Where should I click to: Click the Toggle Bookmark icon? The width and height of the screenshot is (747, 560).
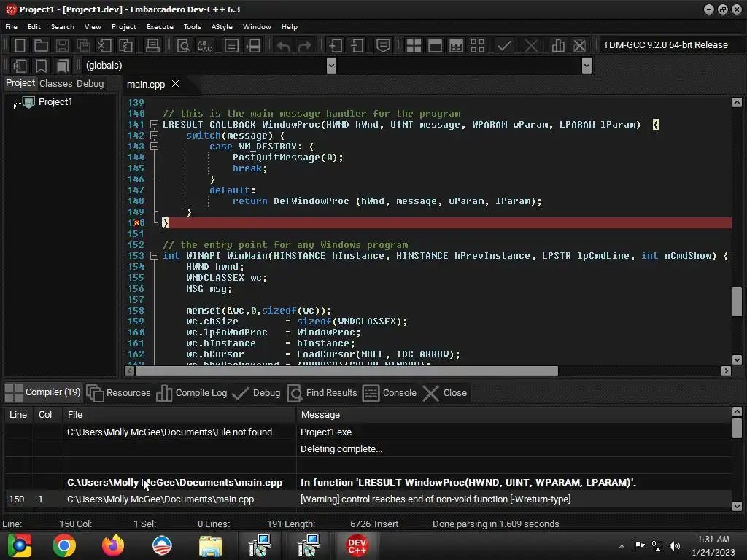41,66
